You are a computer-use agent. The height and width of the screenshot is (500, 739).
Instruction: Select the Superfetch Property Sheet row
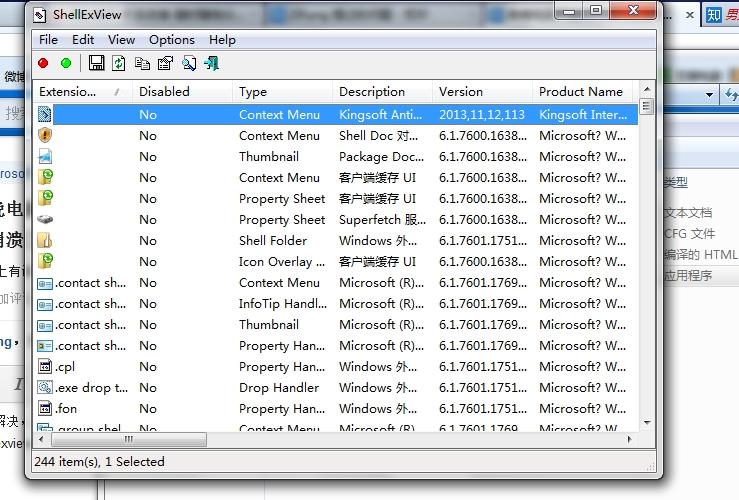pos(336,220)
